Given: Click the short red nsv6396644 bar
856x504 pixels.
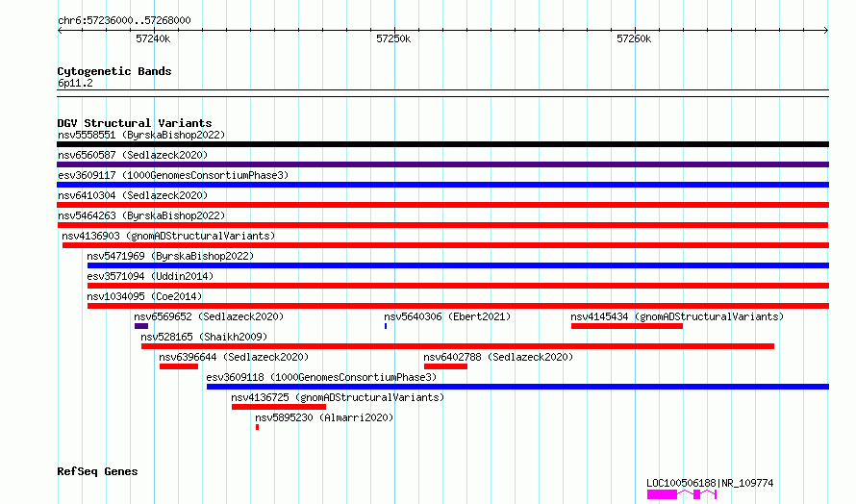Looking at the screenshot, I should (x=179, y=366).
